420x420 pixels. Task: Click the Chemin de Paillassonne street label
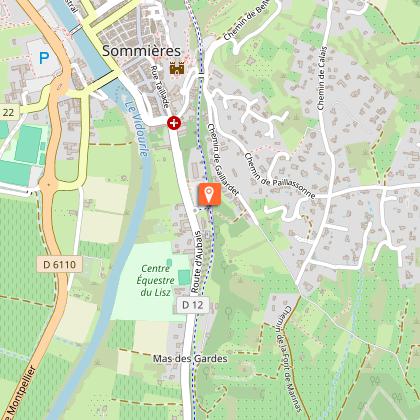tap(280, 176)
